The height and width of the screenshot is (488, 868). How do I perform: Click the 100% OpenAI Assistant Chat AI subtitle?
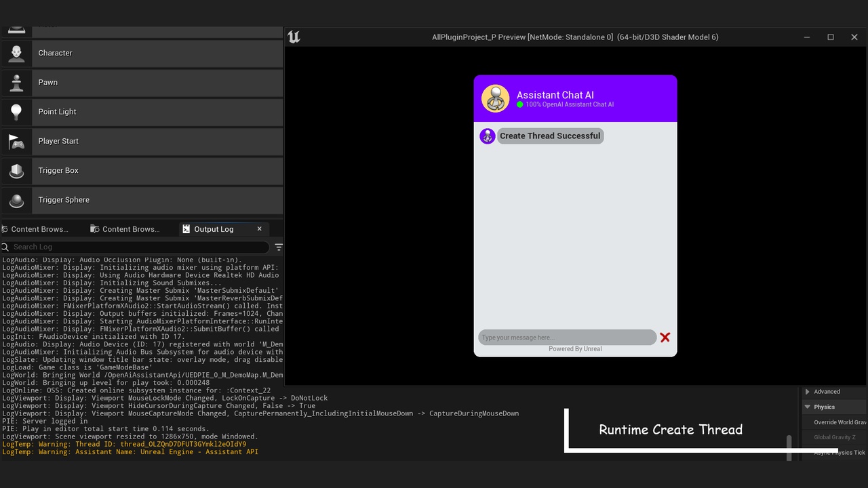tap(570, 105)
